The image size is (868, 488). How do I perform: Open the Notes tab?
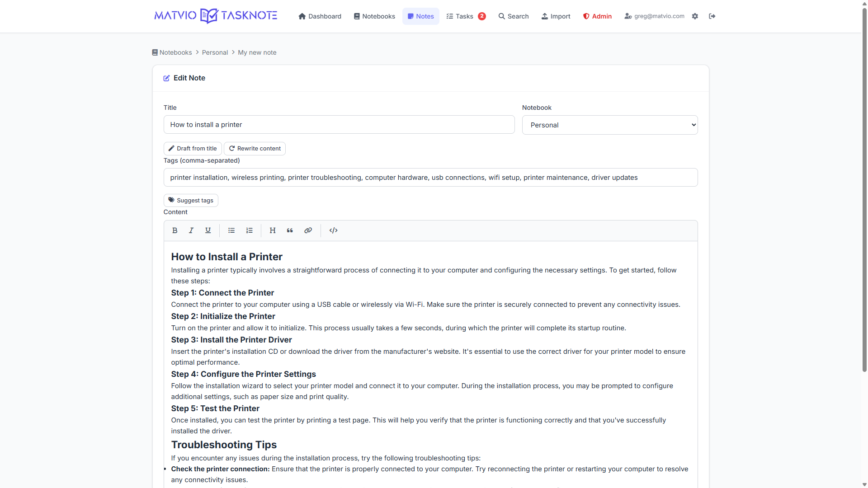pyautogui.click(x=420, y=16)
